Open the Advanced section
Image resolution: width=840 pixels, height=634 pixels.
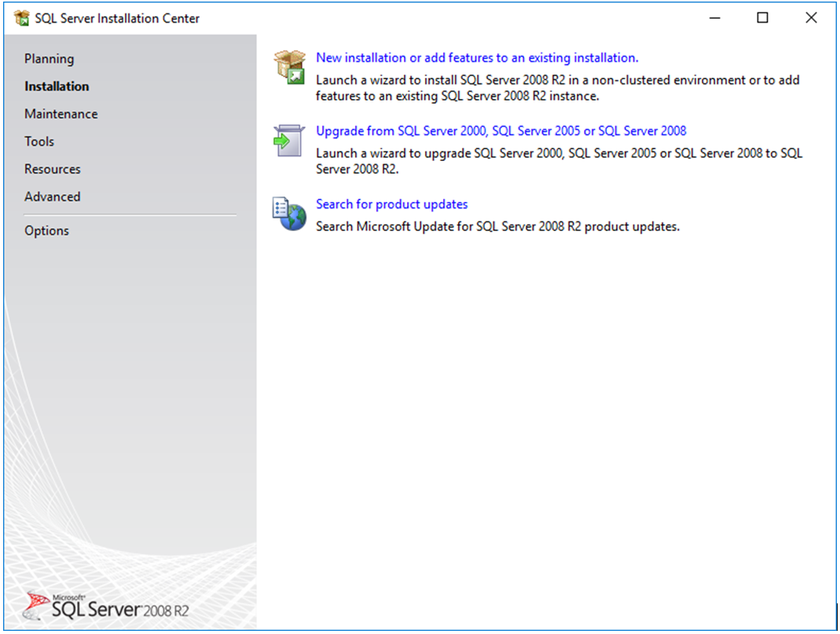point(53,196)
